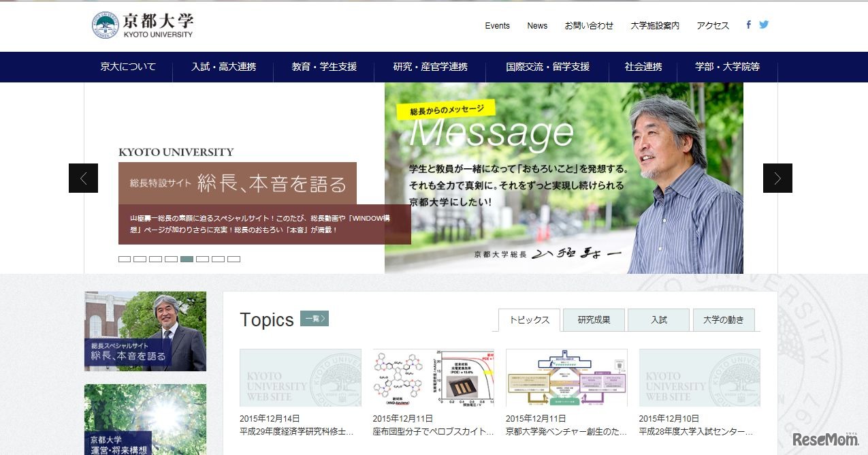The width and height of the screenshot is (868, 455).
Task: Open the Facebook icon link
Action: click(x=748, y=25)
